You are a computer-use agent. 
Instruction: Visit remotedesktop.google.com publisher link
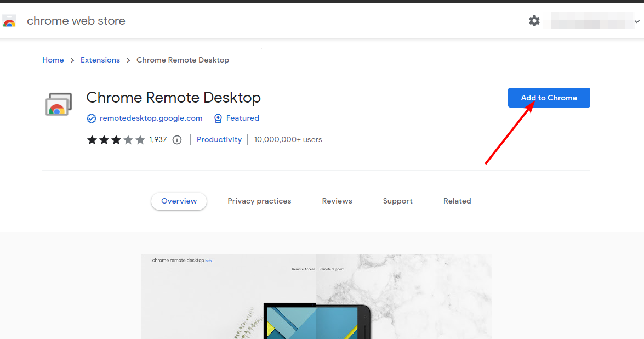tap(151, 118)
